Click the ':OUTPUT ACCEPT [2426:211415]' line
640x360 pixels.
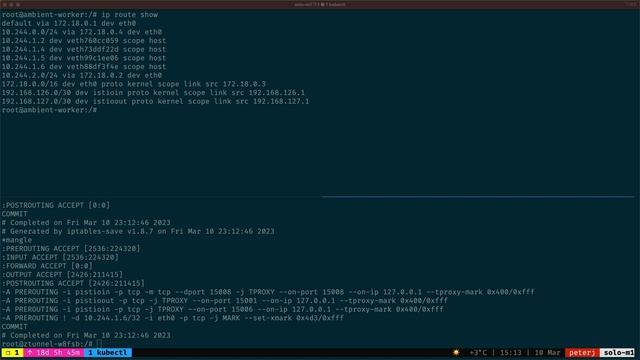62,275
